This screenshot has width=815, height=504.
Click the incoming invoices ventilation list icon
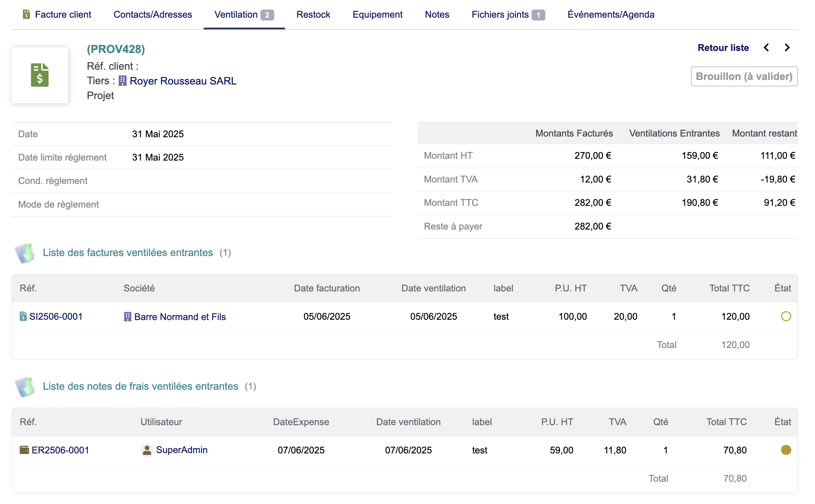coord(25,253)
